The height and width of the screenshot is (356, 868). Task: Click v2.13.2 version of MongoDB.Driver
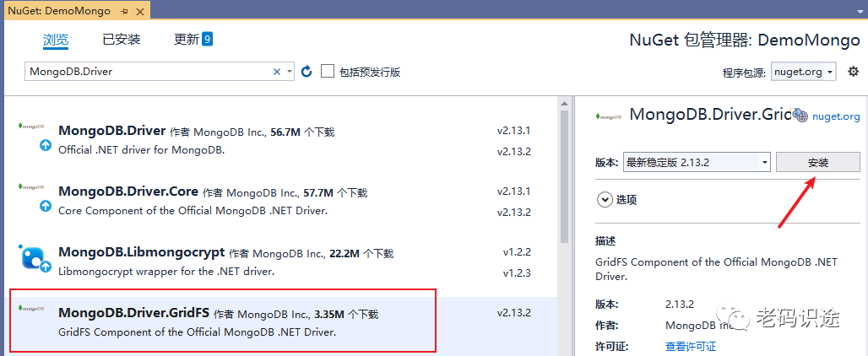coord(513,152)
